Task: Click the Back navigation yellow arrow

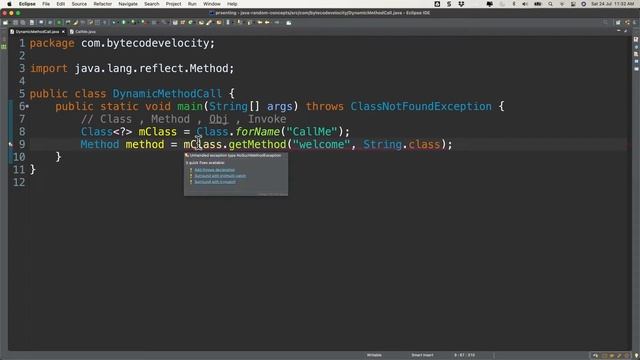Action: point(260,22)
